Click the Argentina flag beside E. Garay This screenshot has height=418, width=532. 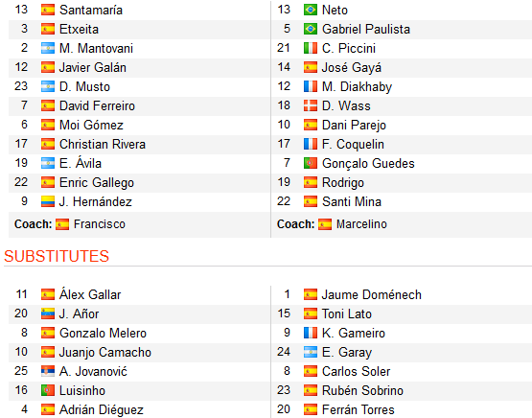pos(311,352)
